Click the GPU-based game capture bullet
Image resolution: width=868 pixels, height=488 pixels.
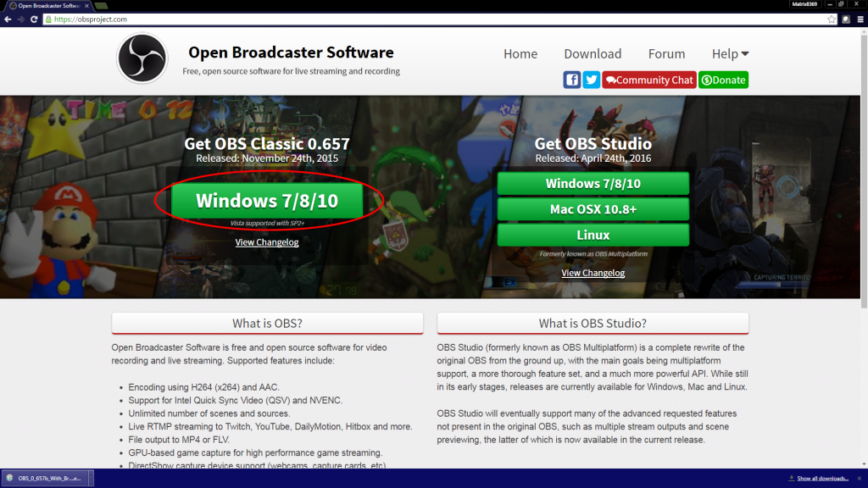255,452
